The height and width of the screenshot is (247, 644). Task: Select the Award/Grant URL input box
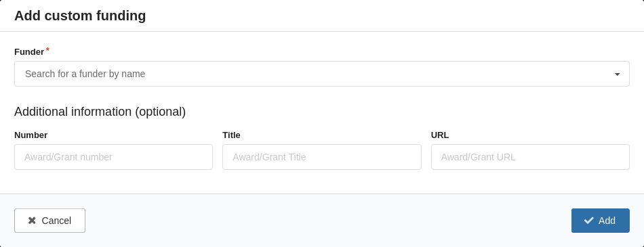coord(530,157)
